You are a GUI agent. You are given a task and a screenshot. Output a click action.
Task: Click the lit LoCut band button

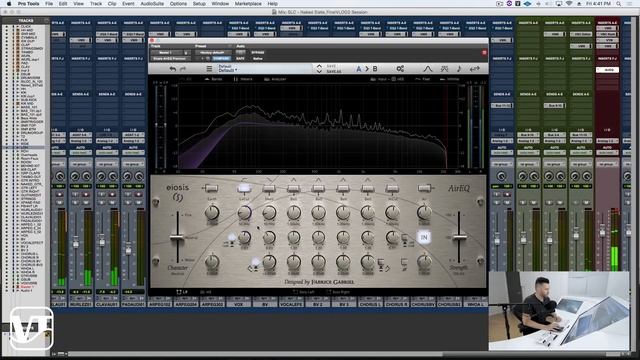point(244,188)
